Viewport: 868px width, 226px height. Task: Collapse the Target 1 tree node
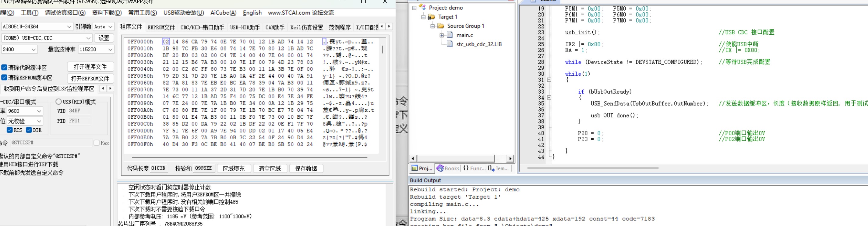point(423,17)
